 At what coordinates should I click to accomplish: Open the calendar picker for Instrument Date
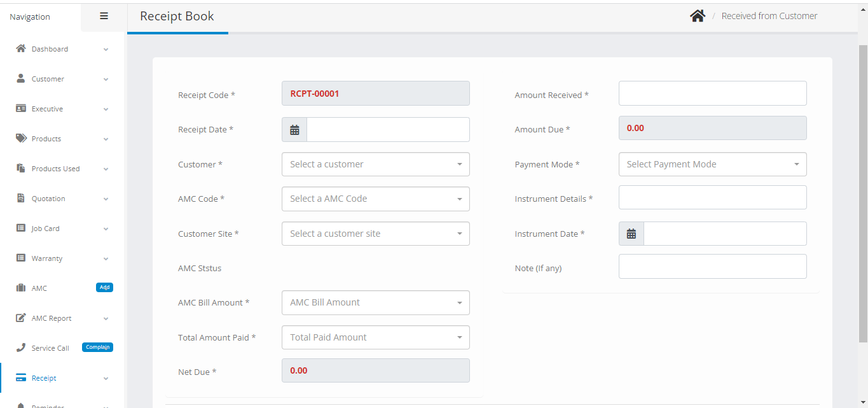(631, 233)
